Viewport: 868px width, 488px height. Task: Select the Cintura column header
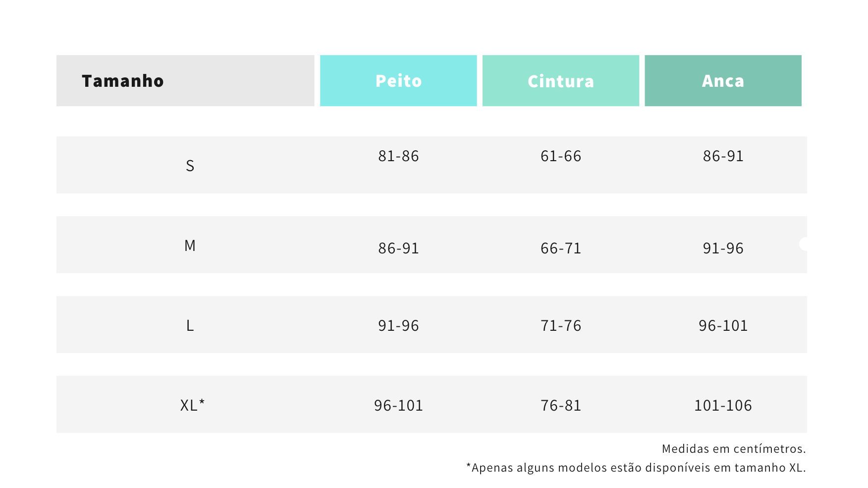point(561,80)
